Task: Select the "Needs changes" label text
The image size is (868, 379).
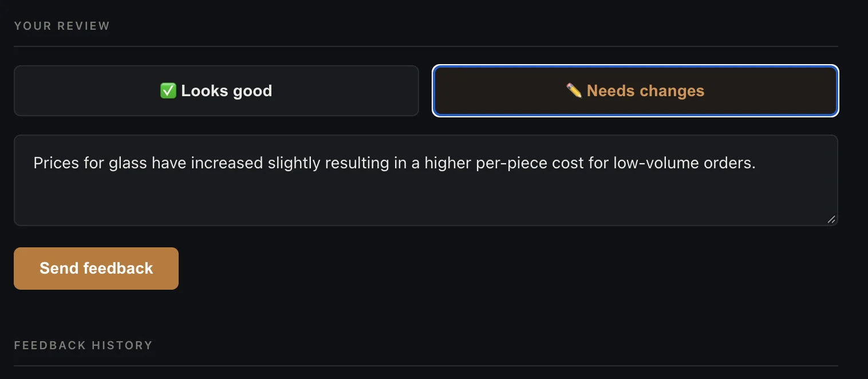Action: tap(646, 90)
